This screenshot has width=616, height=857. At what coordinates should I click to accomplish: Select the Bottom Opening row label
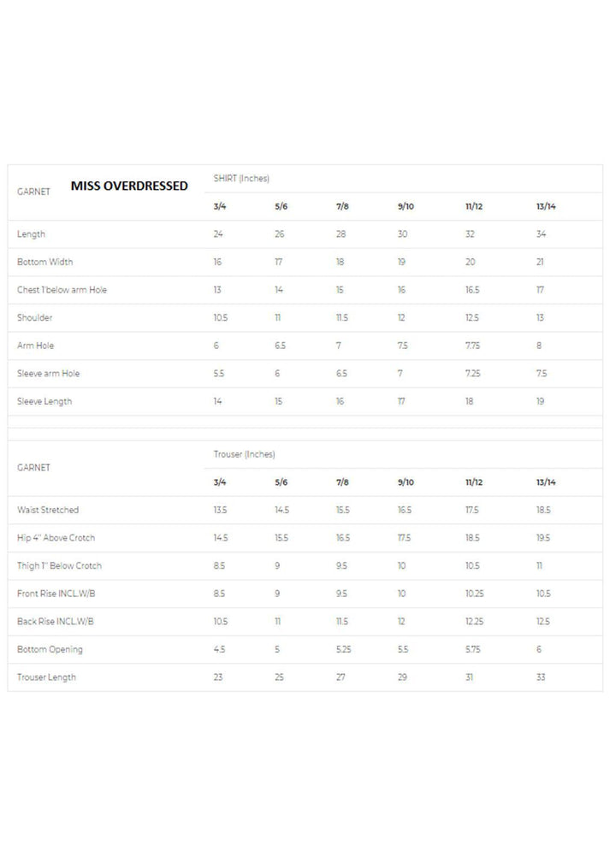[50, 649]
